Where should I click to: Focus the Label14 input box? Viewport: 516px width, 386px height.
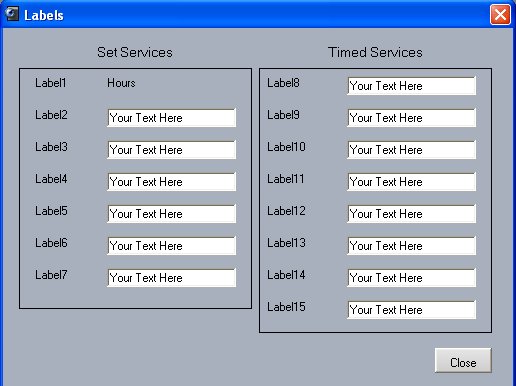[411, 278]
